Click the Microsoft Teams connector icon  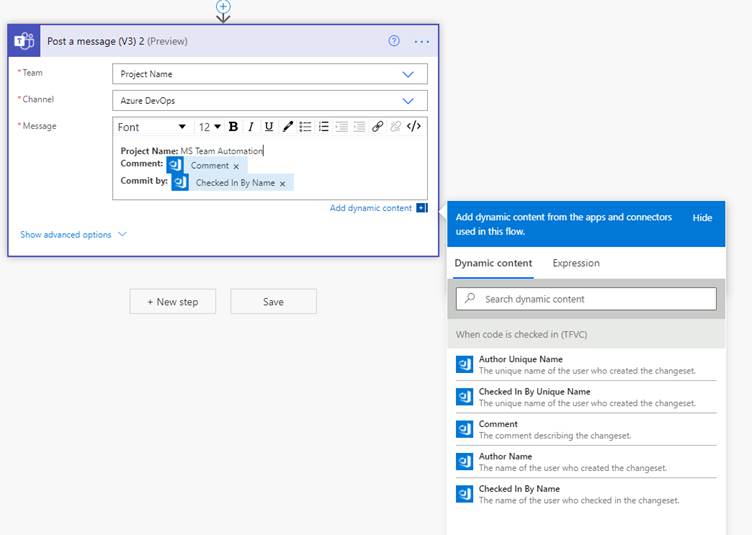24,41
